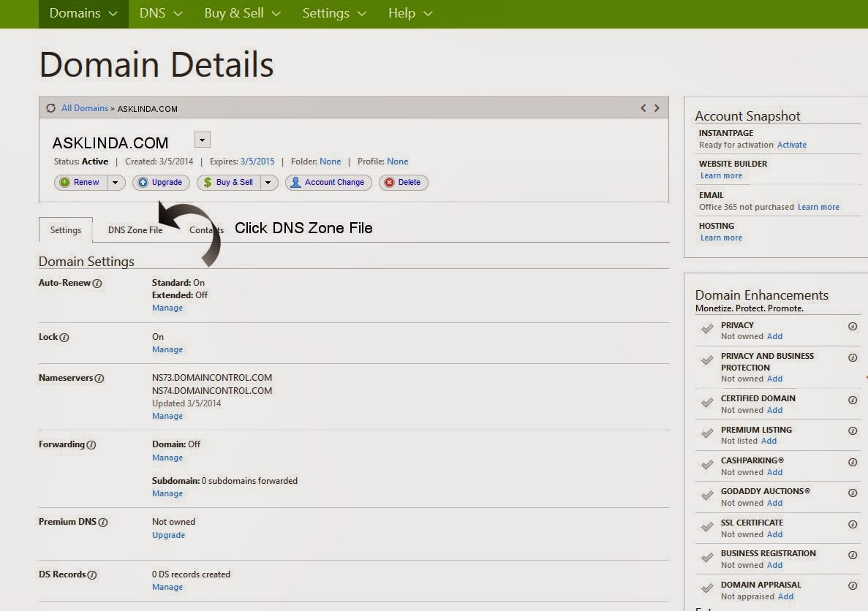
Task: Manage Lock setting
Action: (x=167, y=350)
